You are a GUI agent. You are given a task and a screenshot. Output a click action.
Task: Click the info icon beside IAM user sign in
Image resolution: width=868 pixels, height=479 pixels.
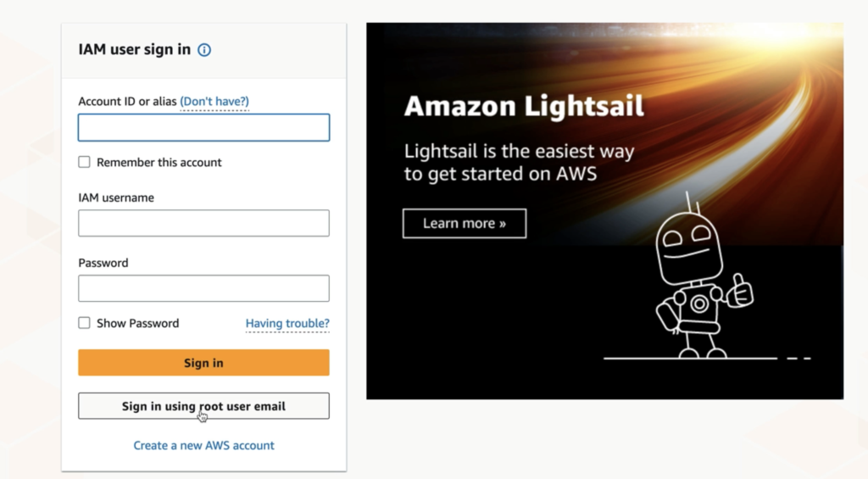pos(204,50)
